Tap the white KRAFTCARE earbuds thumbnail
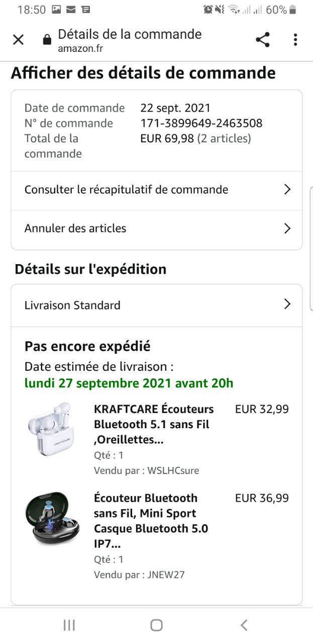This screenshot has width=313, height=644. coord(49,429)
